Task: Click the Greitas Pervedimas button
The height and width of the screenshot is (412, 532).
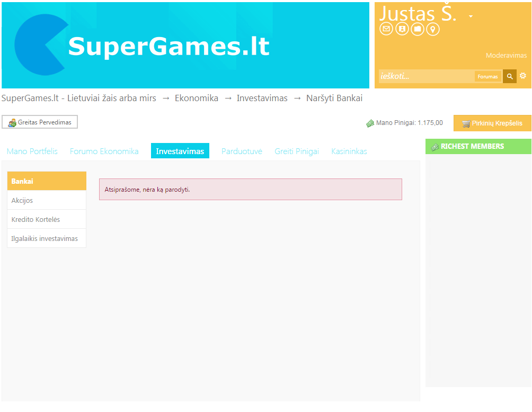Action: [40, 122]
